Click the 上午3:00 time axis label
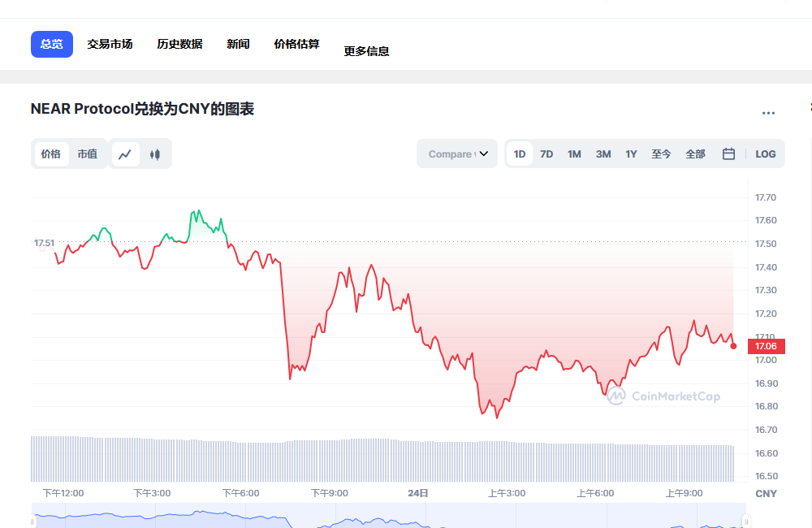This screenshot has height=528, width=812. [x=507, y=493]
